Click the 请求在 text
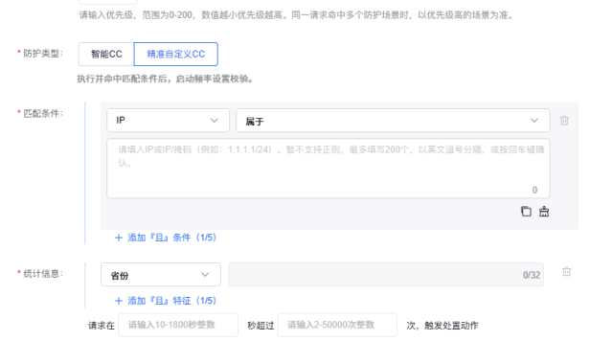This screenshot has width=590, height=364. 102,326
